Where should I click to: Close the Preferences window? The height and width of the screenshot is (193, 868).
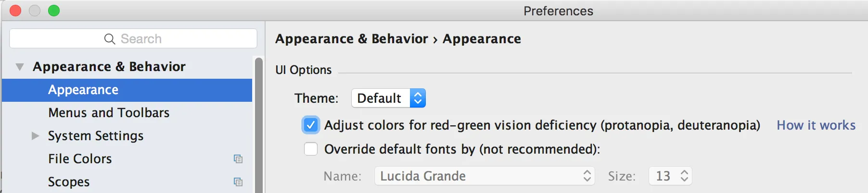[15, 11]
